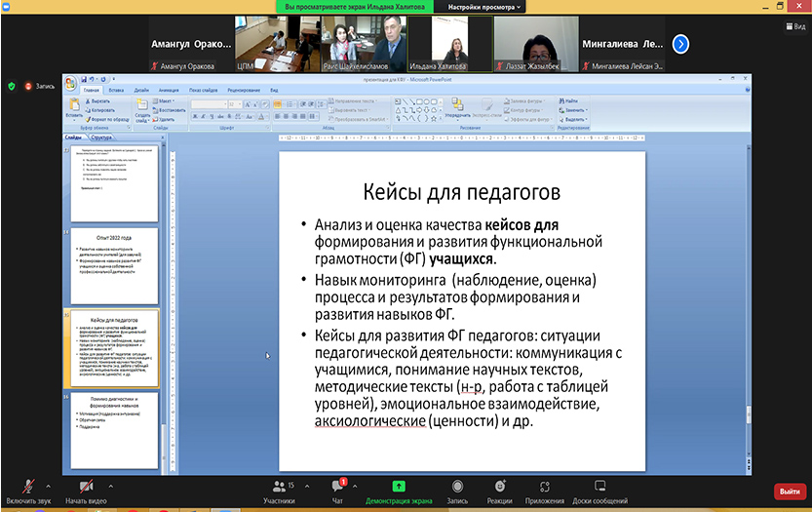Click the green Демонстрация экрана share icon
The height and width of the screenshot is (512, 812).
pos(399,486)
